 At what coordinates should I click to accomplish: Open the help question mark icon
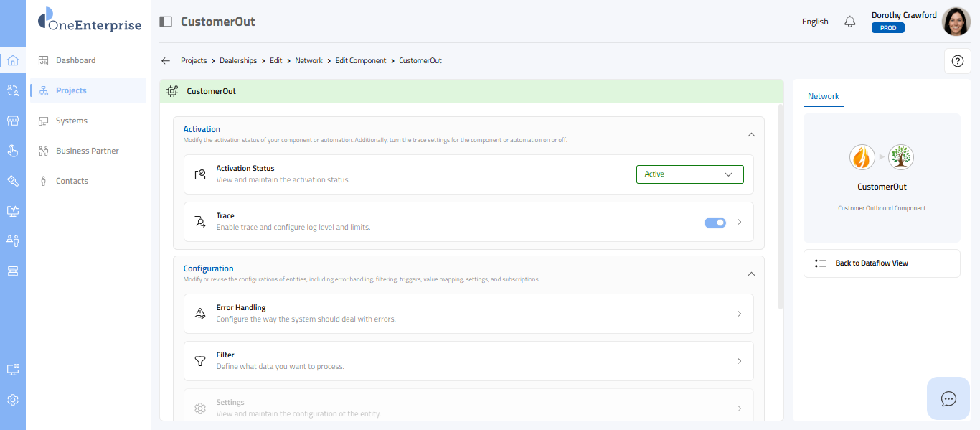pyautogui.click(x=957, y=61)
